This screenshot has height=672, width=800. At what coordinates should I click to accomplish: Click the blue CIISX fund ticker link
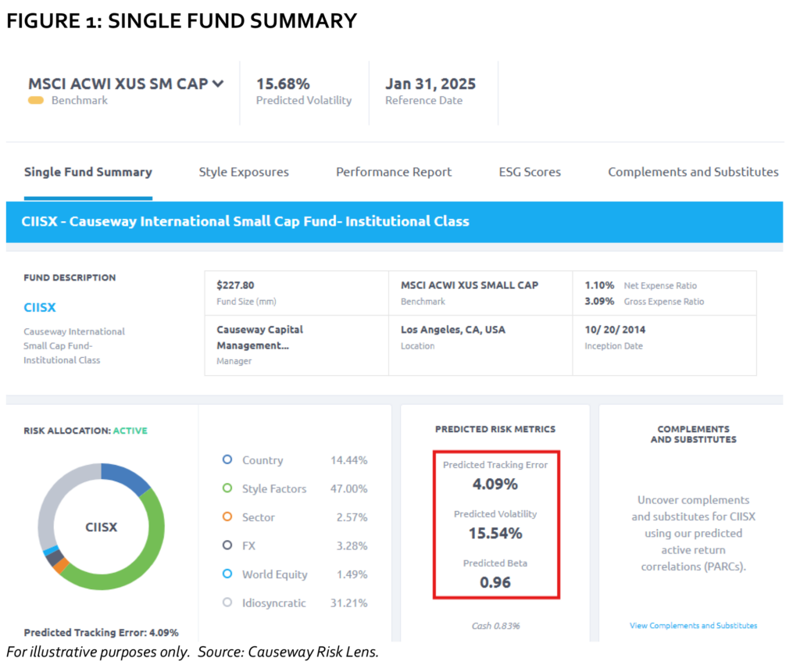[x=40, y=307]
